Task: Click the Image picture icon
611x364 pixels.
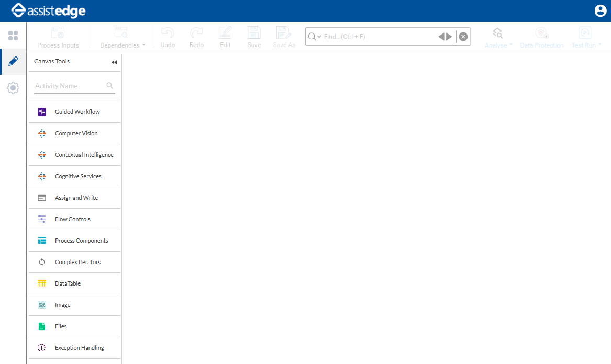Action: point(42,305)
